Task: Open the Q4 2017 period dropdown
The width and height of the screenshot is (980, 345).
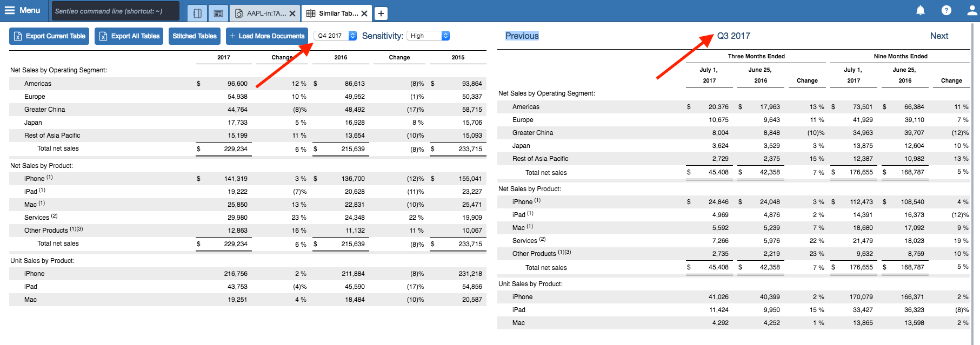Action: pyautogui.click(x=335, y=36)
